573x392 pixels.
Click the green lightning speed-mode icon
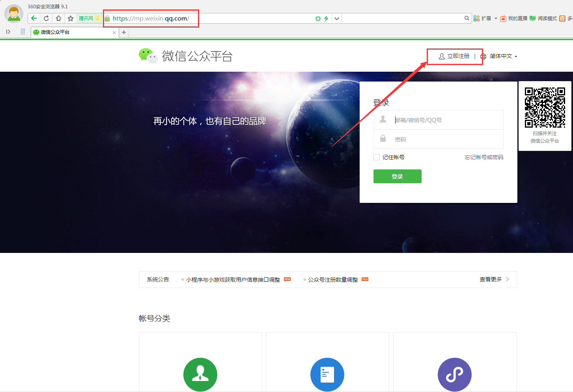326,19
